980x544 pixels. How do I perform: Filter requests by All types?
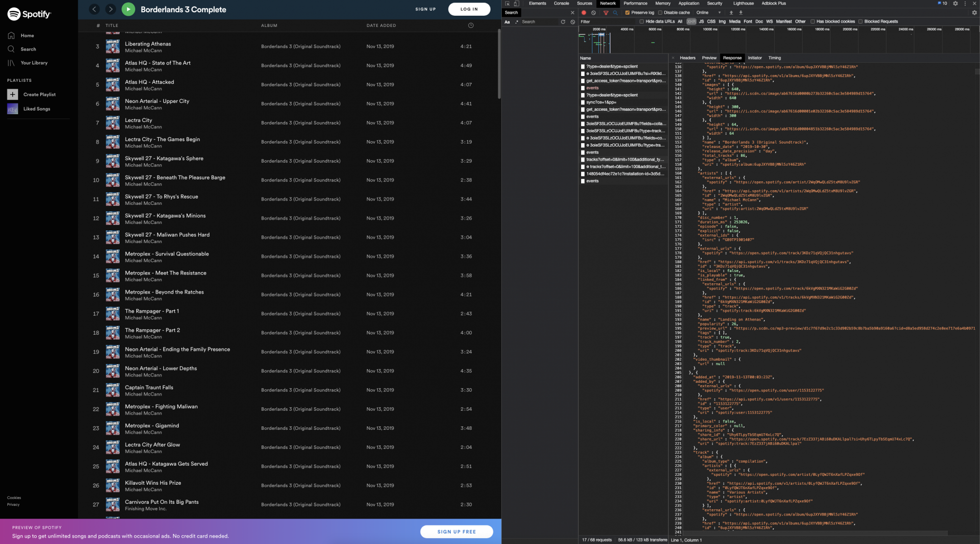pyautogui.click(x=680, y=22)
